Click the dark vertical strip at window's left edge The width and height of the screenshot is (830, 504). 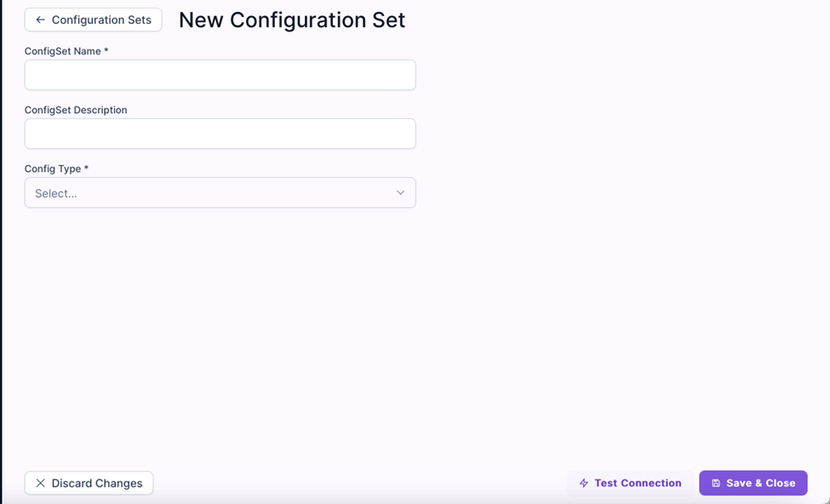pos(1,252)
